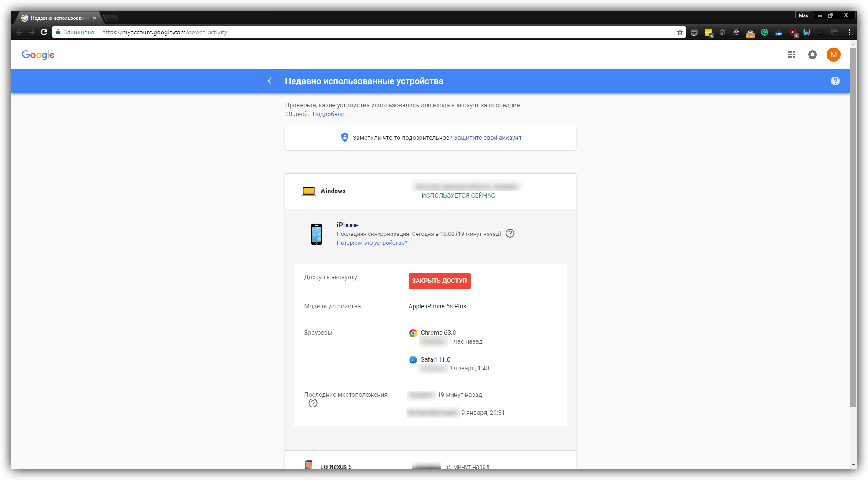Open the Pocket extension
868x480 pixels.
pyautogui.click(x=694, y=32)
